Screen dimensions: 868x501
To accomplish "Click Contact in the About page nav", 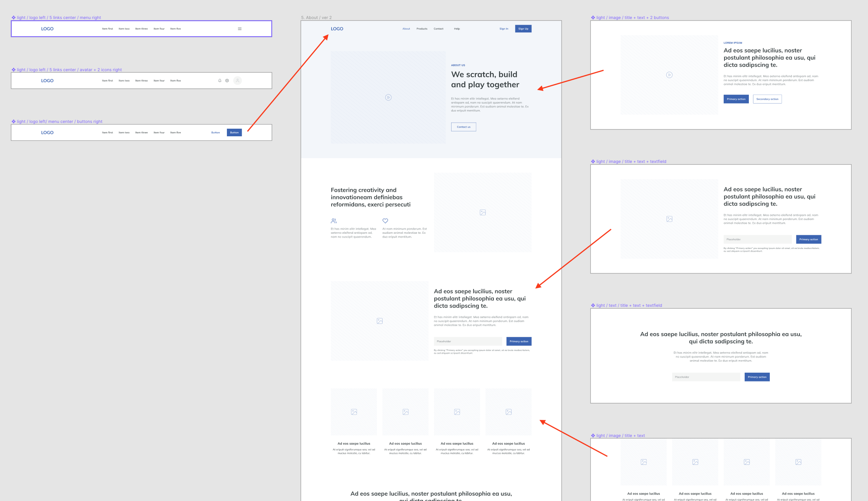I will pos(439,29).
